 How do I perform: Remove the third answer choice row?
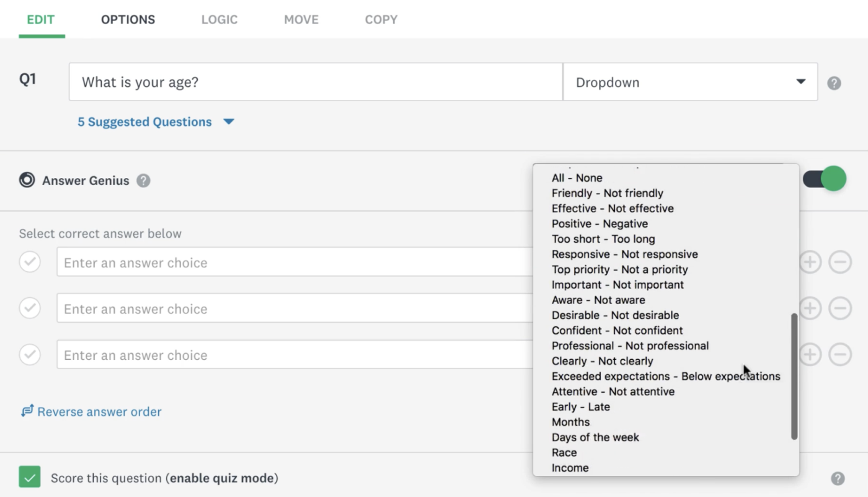[840, 354]
